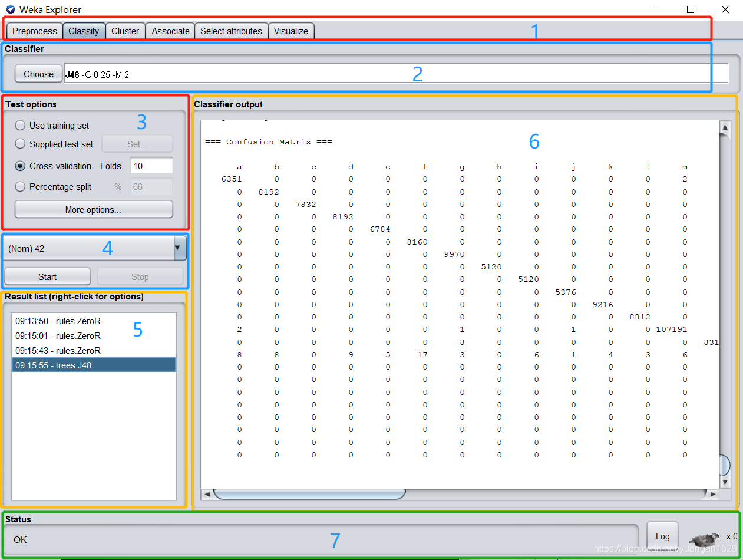Click the value 6351 in matrix
The image size is (743, 560).
(x=231, y=179)
